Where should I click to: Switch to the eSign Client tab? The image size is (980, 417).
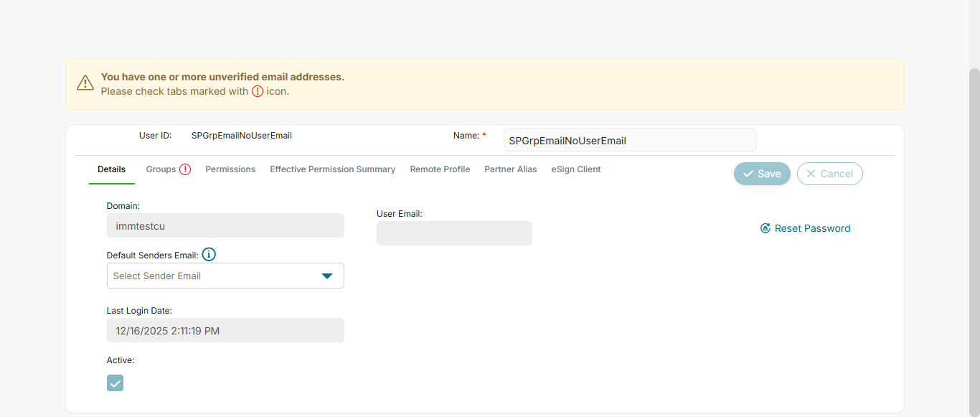point(575,169)
